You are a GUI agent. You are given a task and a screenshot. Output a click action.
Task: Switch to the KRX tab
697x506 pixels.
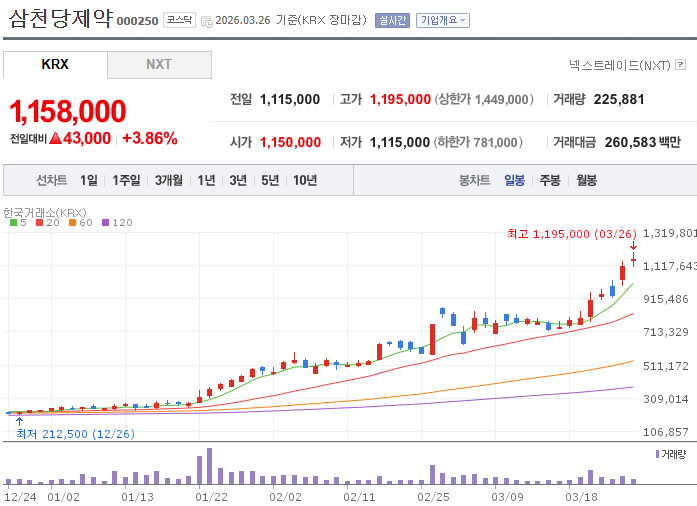tap(55, 64)
